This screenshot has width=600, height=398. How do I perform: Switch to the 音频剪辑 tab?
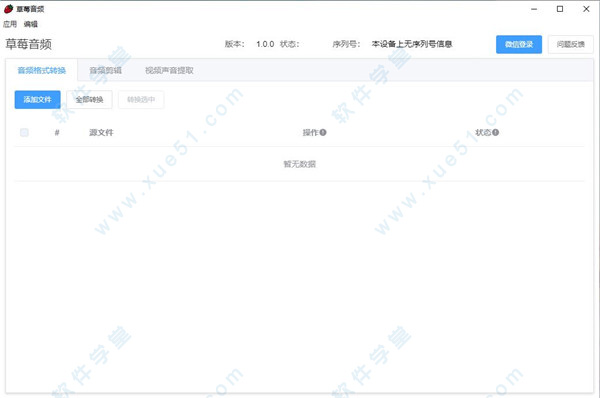coord(106,70)
